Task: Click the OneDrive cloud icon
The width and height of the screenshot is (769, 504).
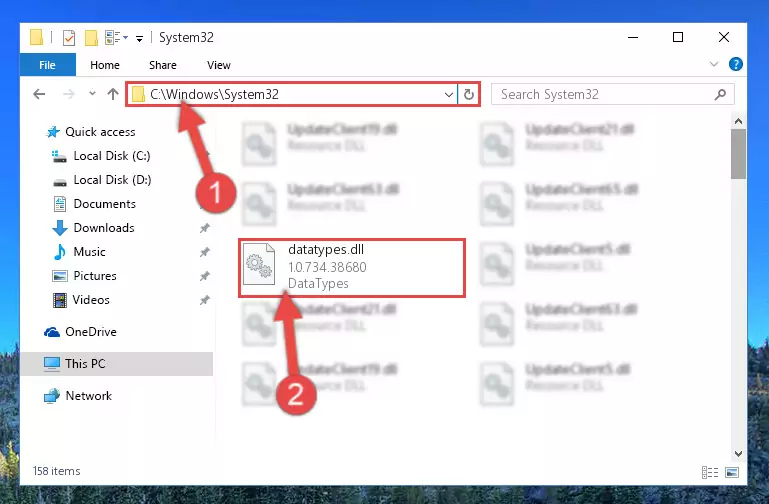Action: click(x=52, y=332)
